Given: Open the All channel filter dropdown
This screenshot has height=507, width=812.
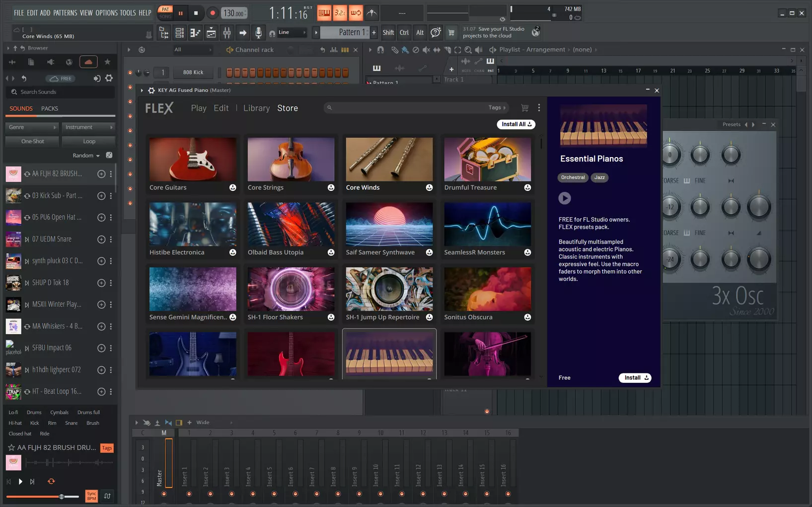Looking at the screenshot, I should coord(193,50).
